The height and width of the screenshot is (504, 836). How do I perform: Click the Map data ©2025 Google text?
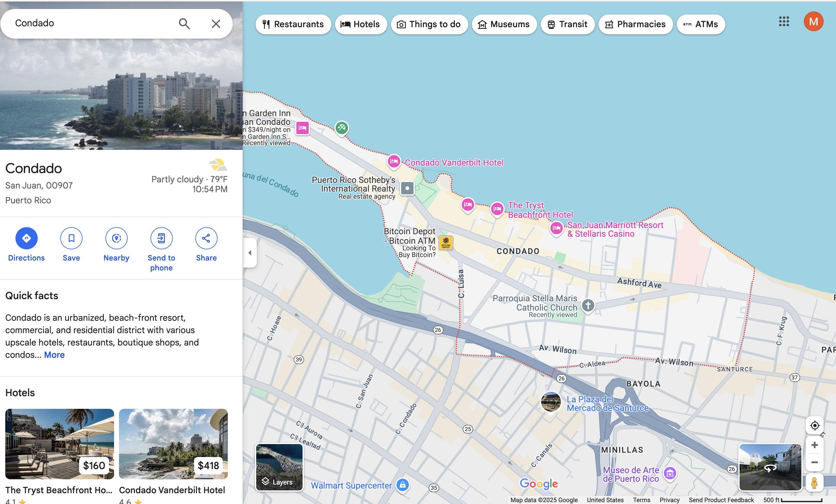544,500
